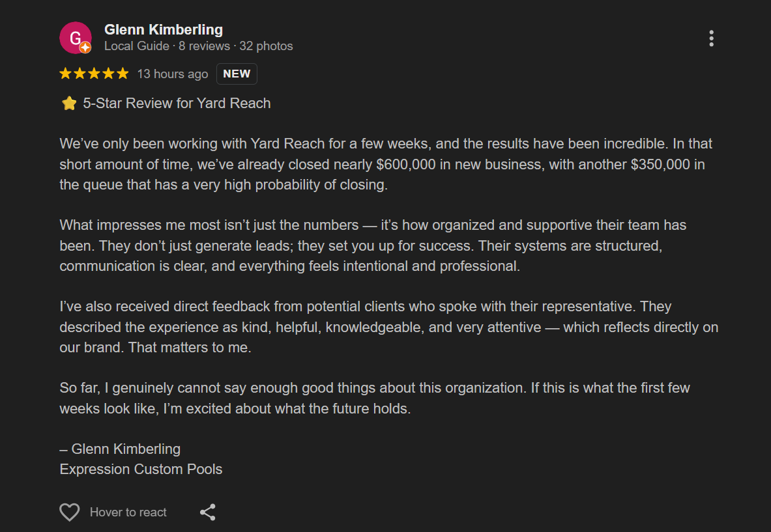Select the first star in the rating

click(x=65, y=74)
